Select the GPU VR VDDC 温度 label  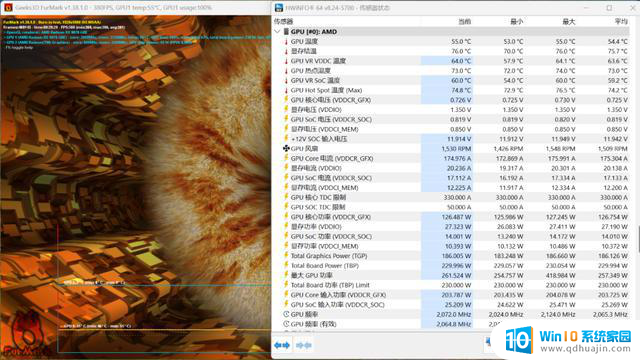[318, 61]
